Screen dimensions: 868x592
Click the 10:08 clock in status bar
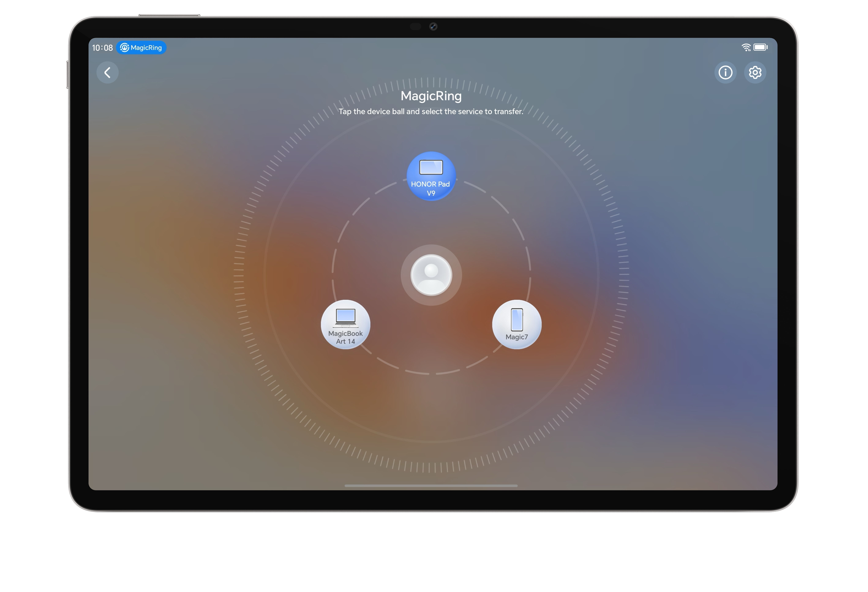(x=102, y=48)
